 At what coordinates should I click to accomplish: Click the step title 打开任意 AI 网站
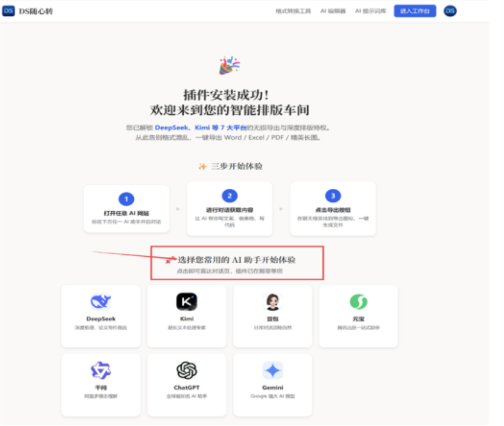tap(126, 213)
